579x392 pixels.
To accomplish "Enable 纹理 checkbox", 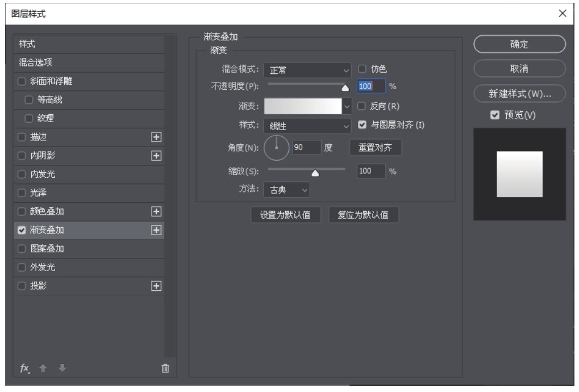I will click(x=29, y=119).
